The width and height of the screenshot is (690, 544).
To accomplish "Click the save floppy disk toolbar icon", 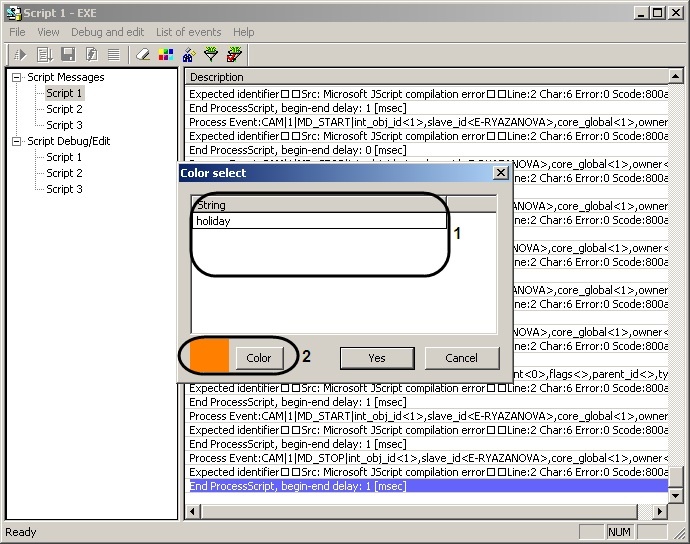I will (68, 54).
